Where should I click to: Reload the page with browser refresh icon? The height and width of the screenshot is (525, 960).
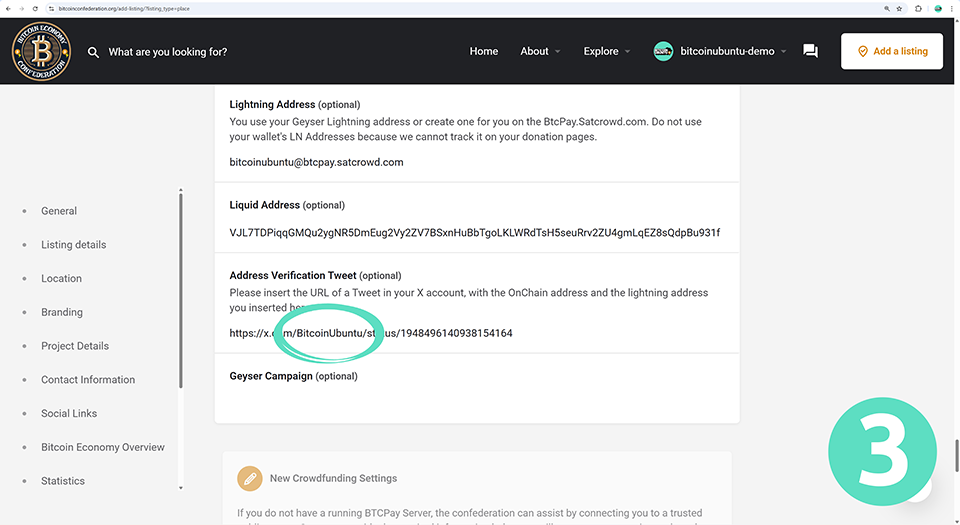click(x=33, y=8)
